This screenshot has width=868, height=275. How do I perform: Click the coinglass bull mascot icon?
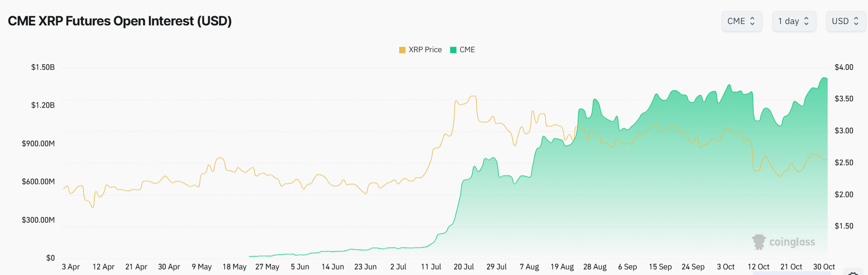click(759, 242)
